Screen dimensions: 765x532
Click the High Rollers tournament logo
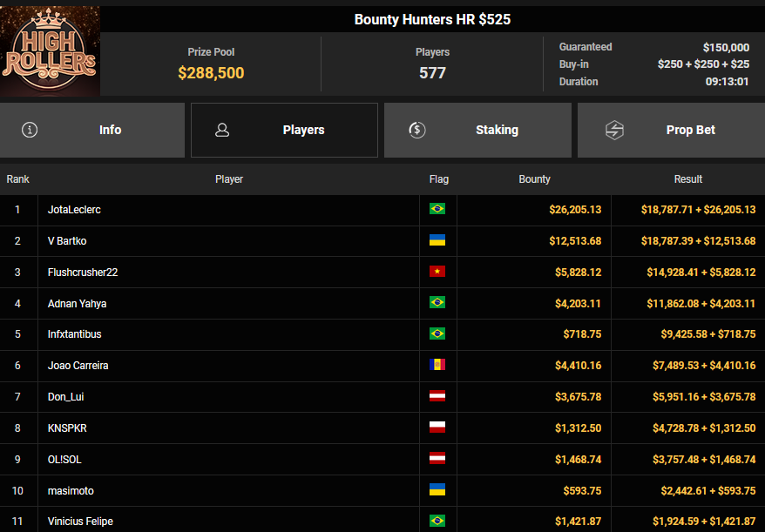(x=51, y=51)
